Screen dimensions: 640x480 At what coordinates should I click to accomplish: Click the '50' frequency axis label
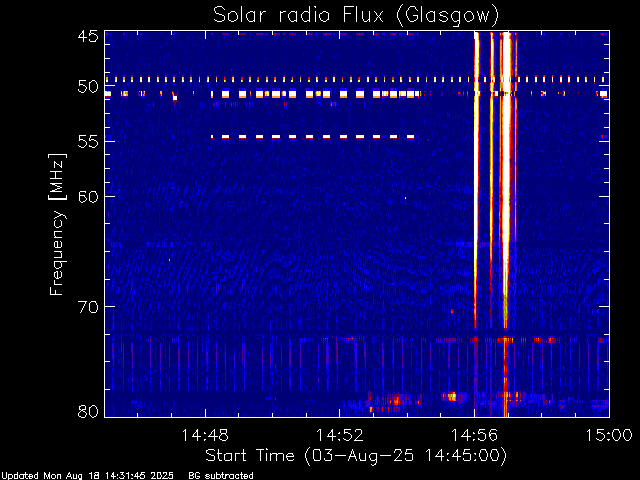[x=88, y=87]
